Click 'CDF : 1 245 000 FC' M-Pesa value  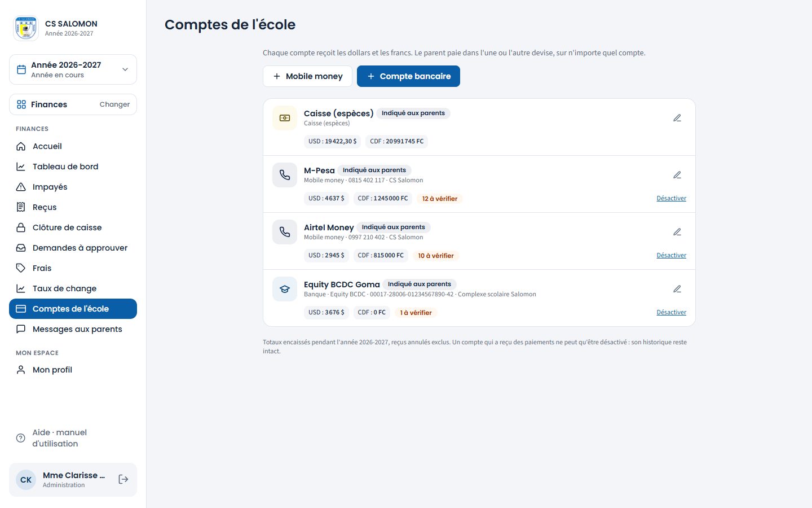(x=383, y=198)
